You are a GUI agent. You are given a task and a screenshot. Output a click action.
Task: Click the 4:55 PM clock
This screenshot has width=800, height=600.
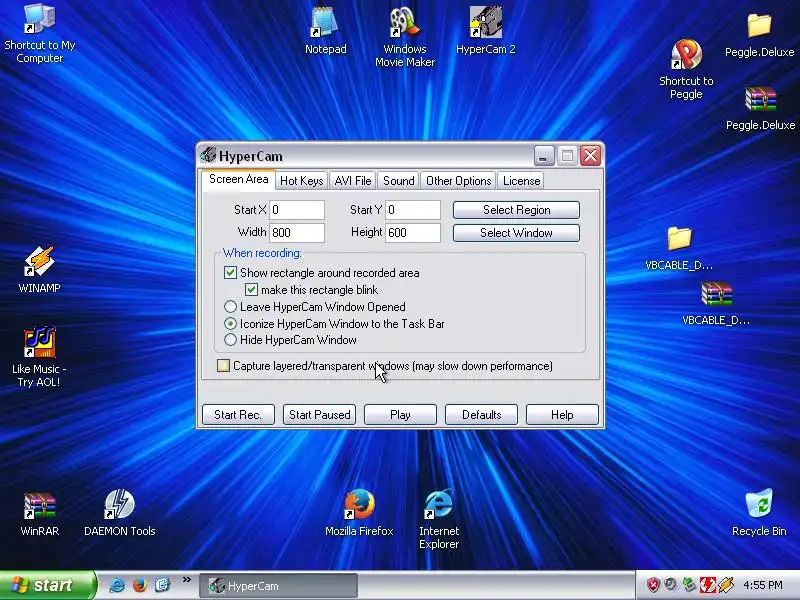coord(763,585)
